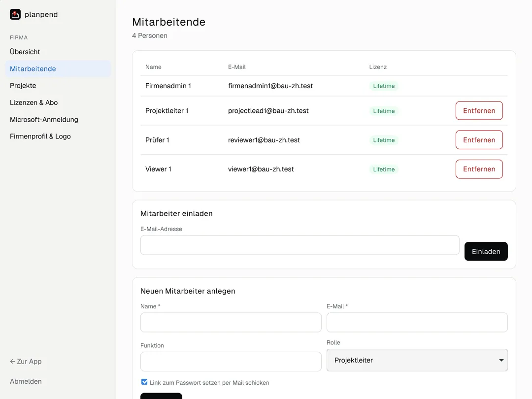The width and height of the screenshot is (532, 399).
Task: Click the Name column header
Action: [153, 67]
